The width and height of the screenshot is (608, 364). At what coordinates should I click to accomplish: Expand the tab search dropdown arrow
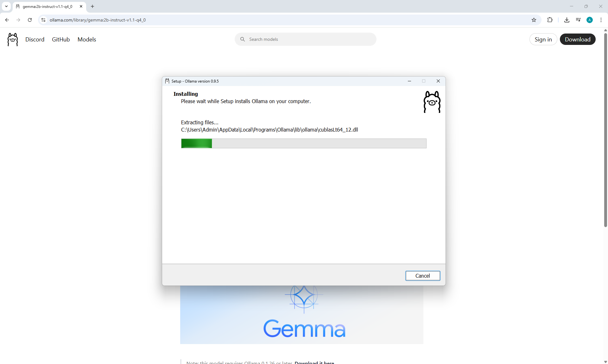pyautogui.click(x=6, y=6)
